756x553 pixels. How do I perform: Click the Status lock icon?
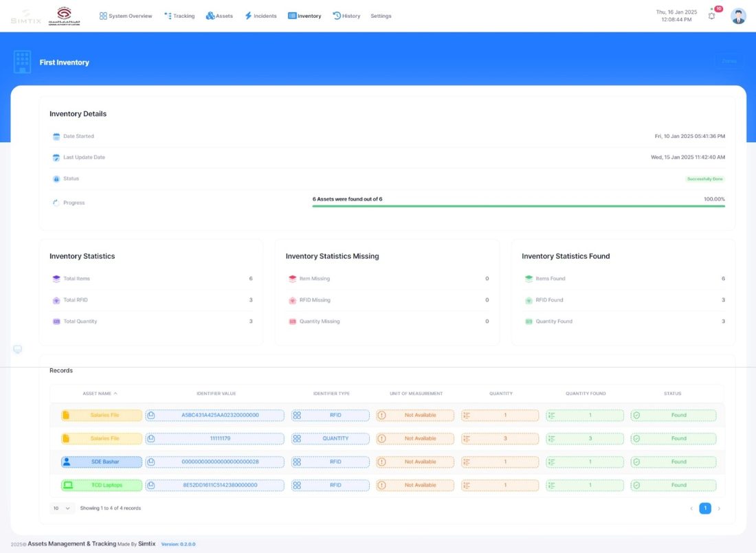coord(56,179)
